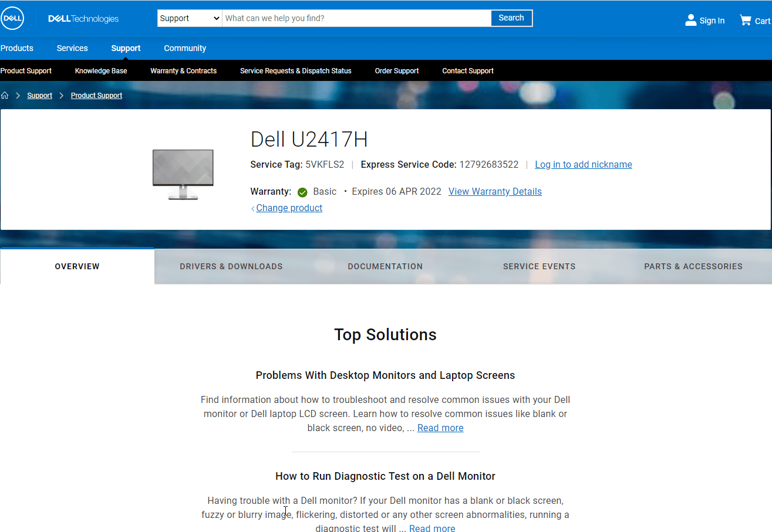Open Contact Support section
The height and width of the screenshot is (532, 772).
click(468, 71)
